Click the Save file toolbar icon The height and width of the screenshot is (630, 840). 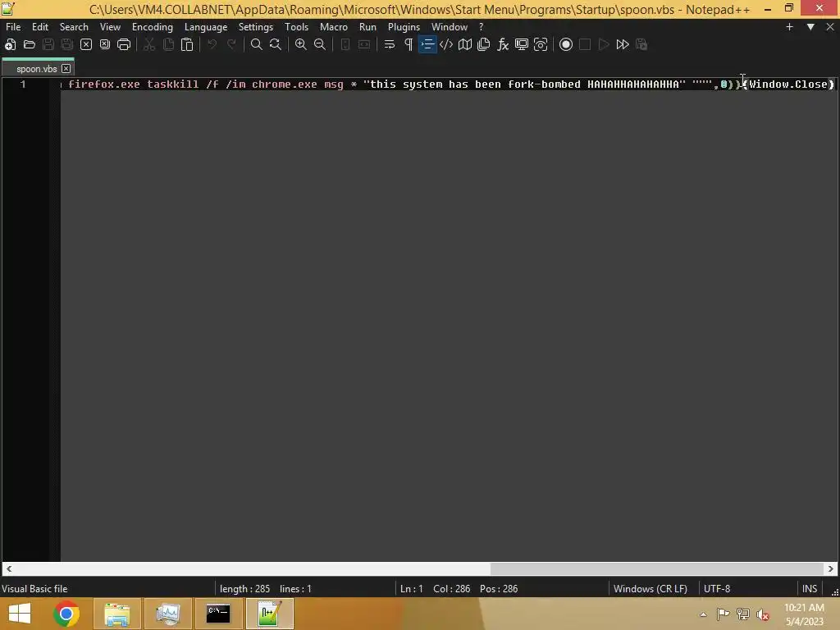(48, 44)
